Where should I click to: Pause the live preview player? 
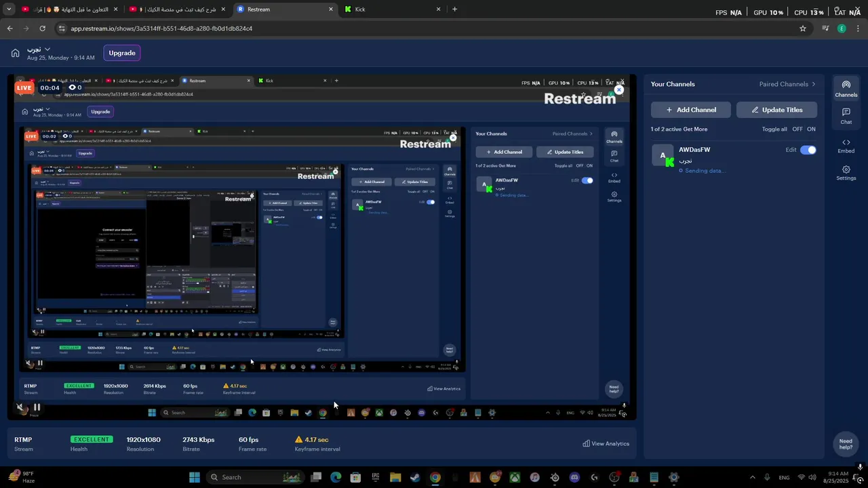coord(37,407)
